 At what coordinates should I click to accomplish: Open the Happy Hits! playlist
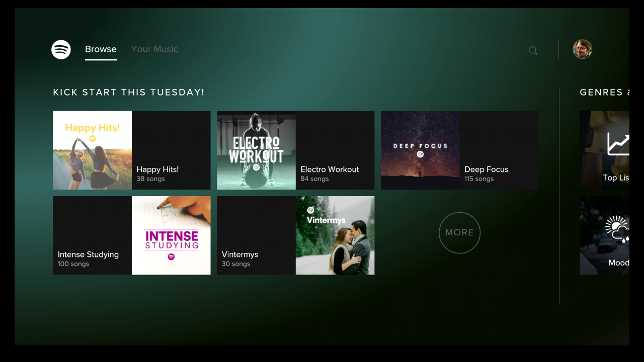tap(131, 150)
